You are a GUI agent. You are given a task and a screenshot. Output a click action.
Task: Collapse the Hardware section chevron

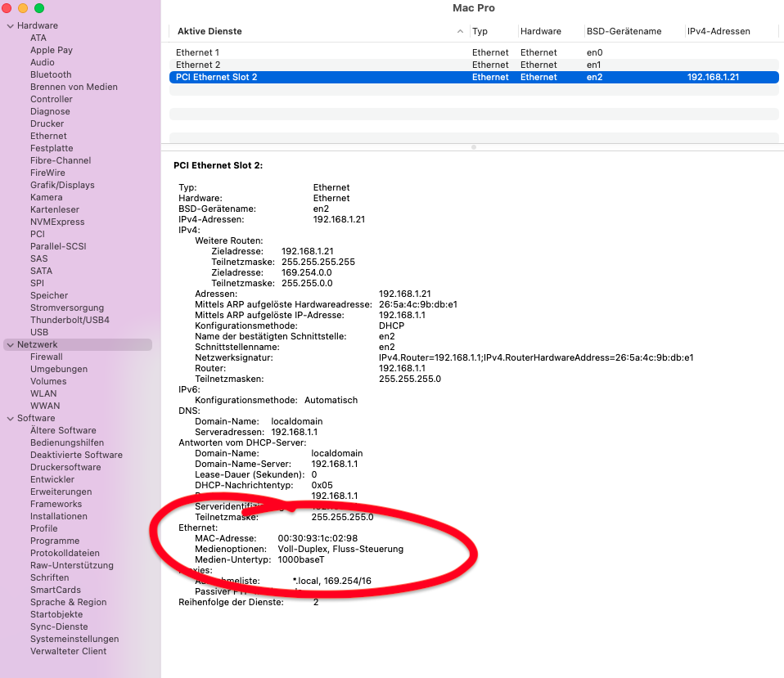[10, 26]
